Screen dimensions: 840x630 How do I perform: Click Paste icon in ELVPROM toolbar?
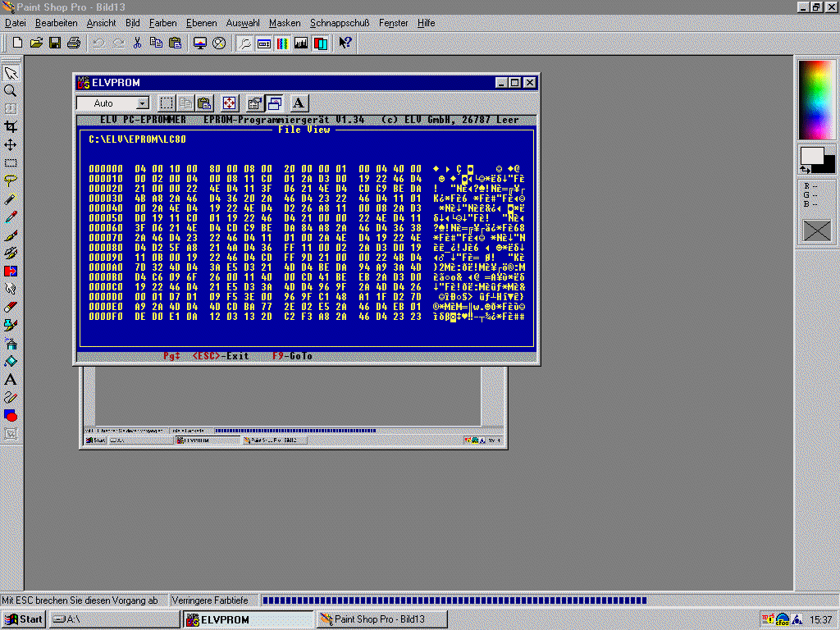click(204, 103)
